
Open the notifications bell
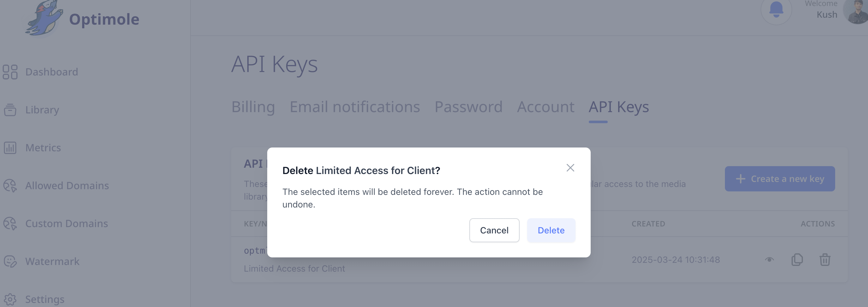click(x=776, y=10)
